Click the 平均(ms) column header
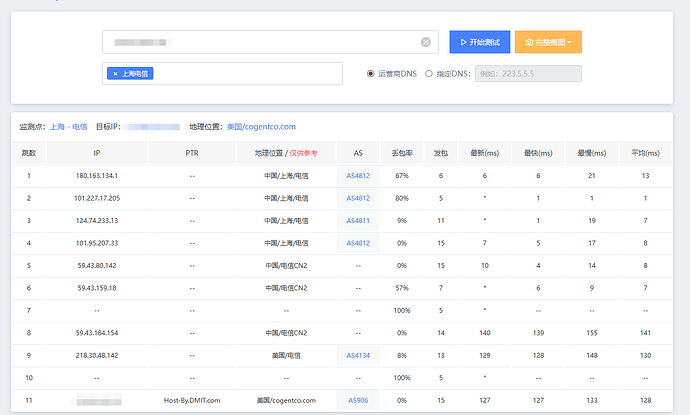690x415 pixels. coord(646,153)
